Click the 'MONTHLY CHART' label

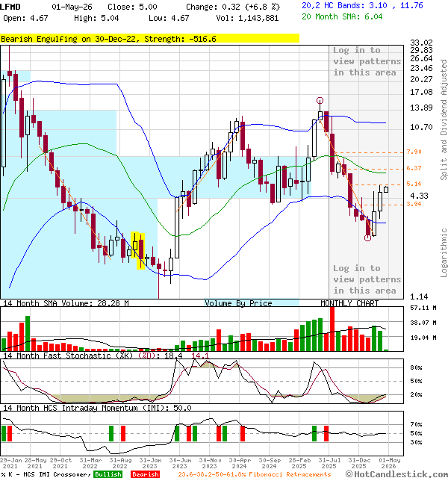[349, 303]
